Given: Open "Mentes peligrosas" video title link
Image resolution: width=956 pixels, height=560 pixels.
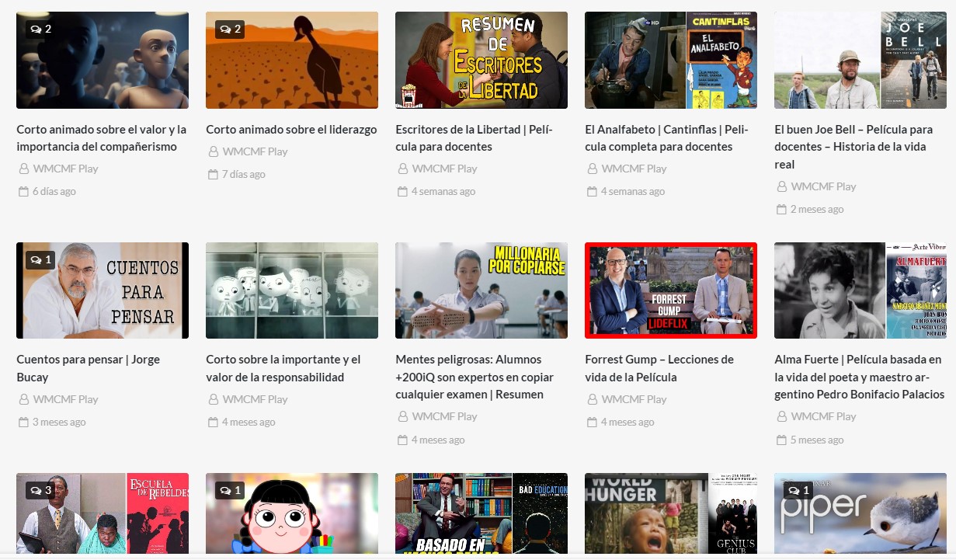Looking at the screenshot, I should click(475, 377).
